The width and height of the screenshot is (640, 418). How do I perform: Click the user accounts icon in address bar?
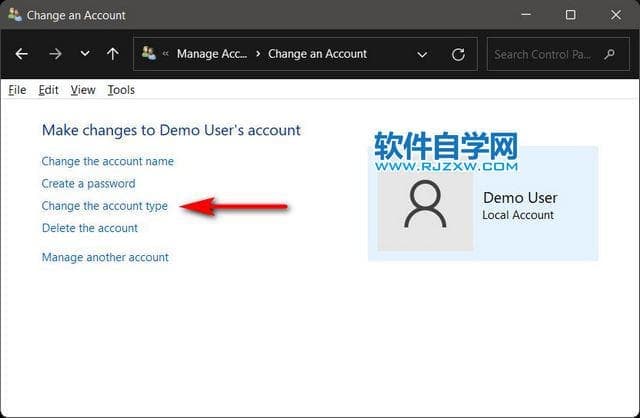(149, 54)
